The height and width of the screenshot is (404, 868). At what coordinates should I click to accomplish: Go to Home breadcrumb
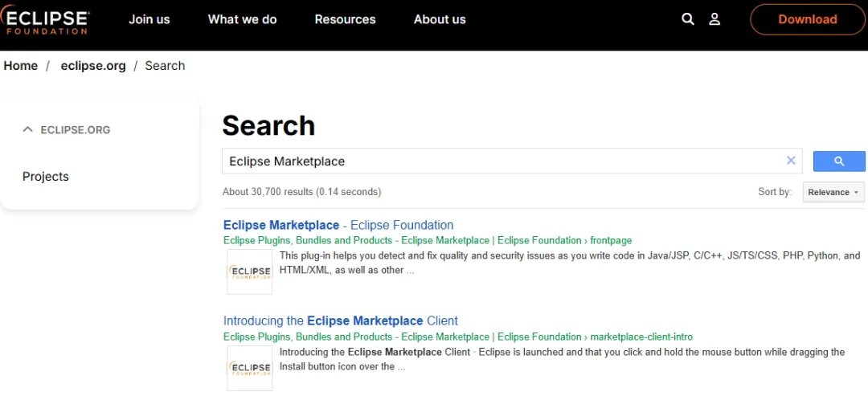pyautogui.click(x=20, y=66)
